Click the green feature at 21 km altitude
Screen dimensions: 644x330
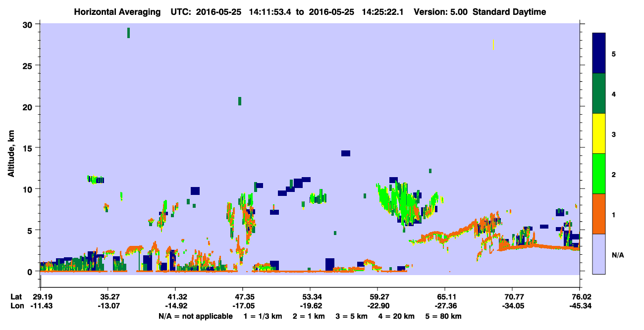(x=240, y=101)
